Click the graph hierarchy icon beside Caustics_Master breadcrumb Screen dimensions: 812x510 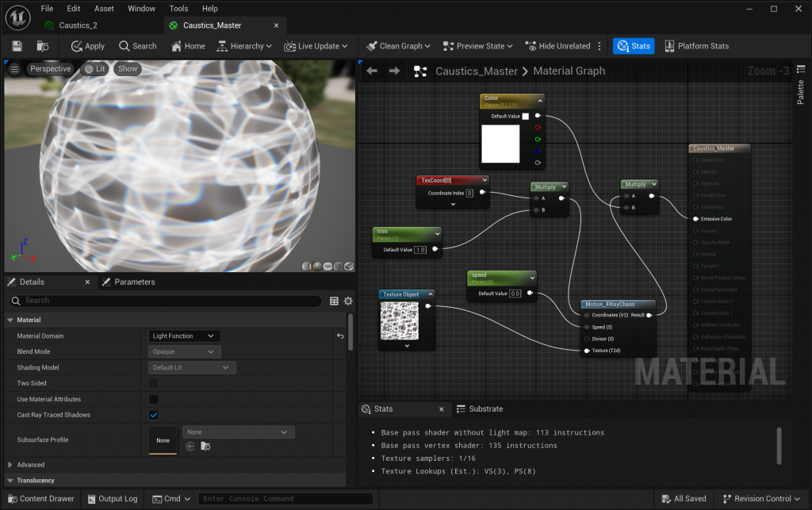pos(420,71)
